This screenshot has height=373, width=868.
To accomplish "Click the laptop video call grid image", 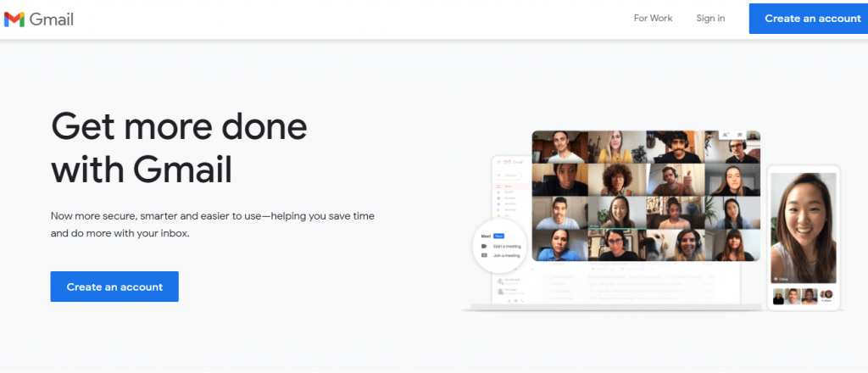I will tap(646, 195).
